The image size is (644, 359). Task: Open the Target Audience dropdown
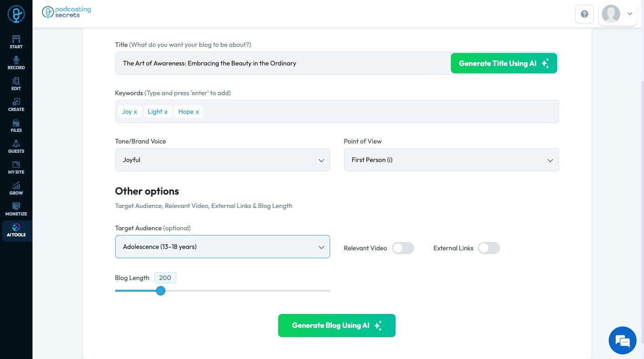(x=222, y=247)
